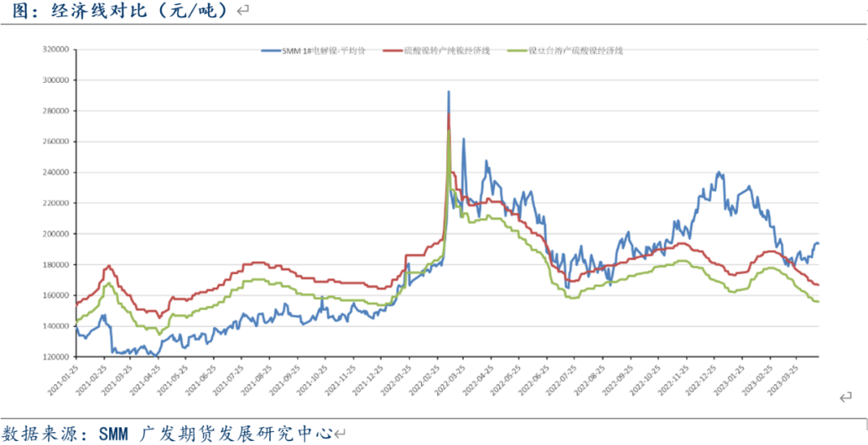Select the SMM 1#电解镍-平均价 legend label
868x445 pixels.
tap(324, 51)
